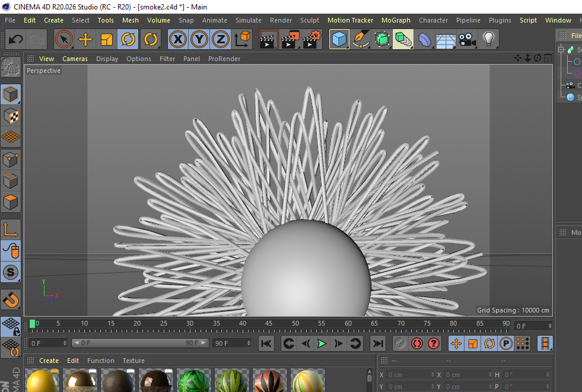Go to end of animation

pyautogui.click(x=377, y=343)
